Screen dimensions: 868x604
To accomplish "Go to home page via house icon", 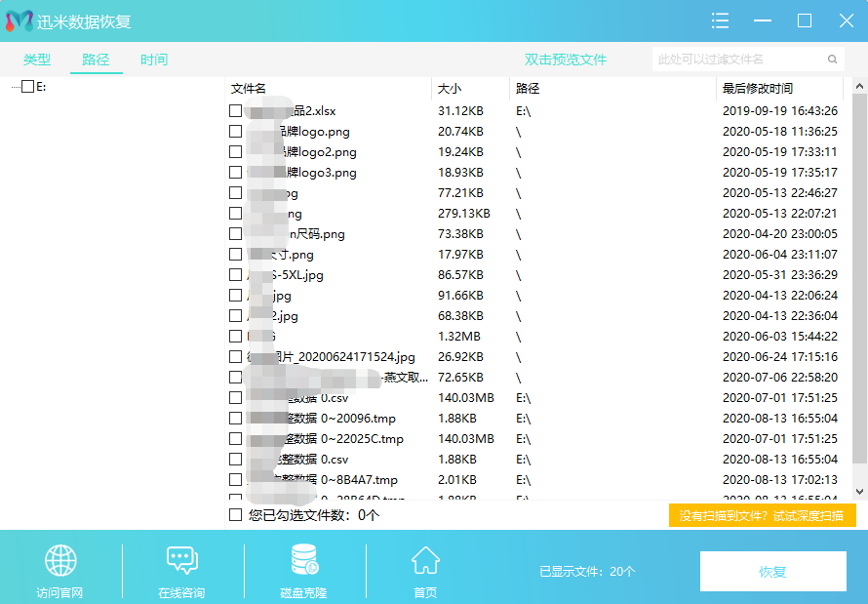I will point(425,561).
